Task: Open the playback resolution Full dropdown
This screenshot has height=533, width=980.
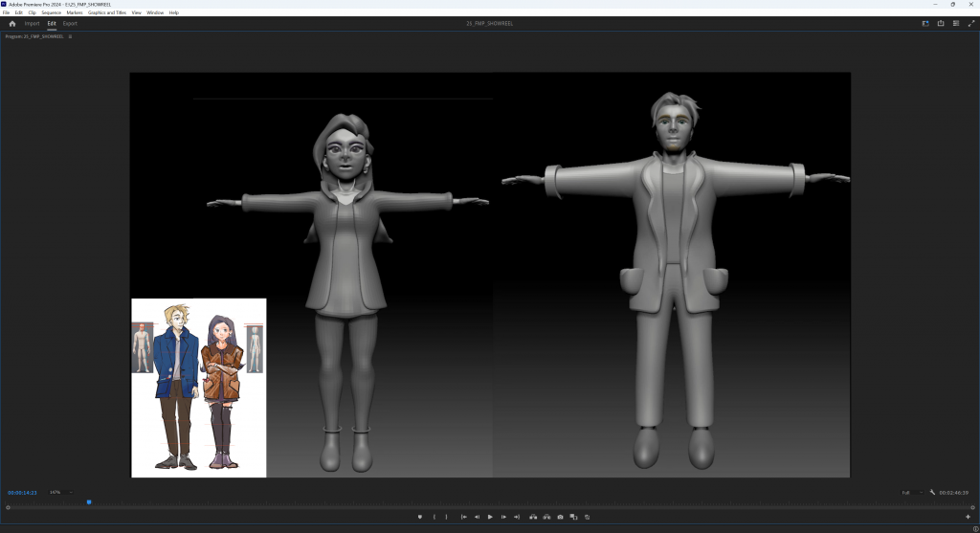Action: click(x=911, y=492)
